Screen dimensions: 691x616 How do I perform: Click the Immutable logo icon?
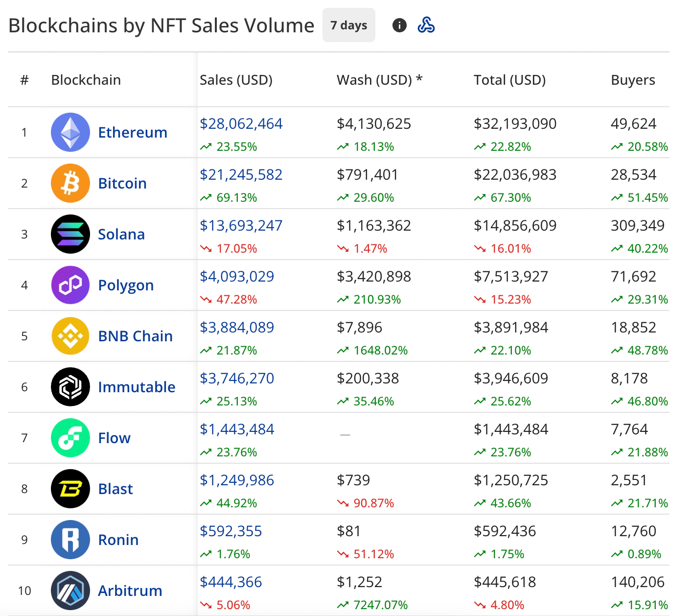[70, 387]
